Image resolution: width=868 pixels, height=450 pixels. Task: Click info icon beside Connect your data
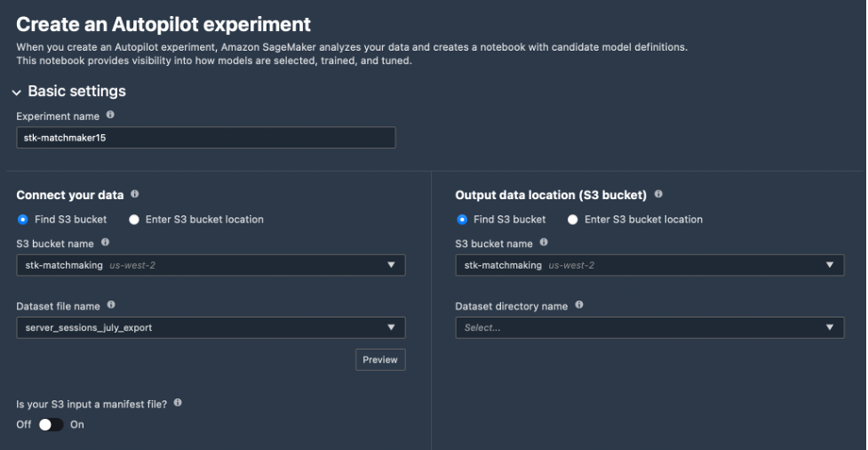pos(134,194)
